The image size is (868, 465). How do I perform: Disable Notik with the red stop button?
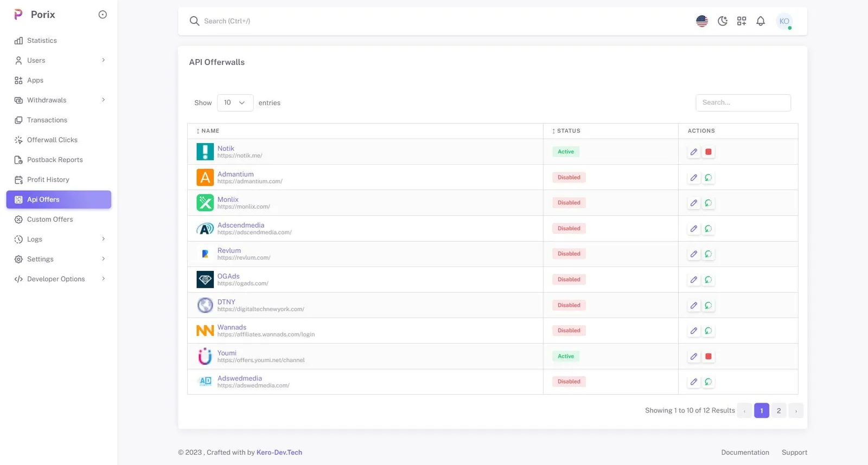pos(709,152)
